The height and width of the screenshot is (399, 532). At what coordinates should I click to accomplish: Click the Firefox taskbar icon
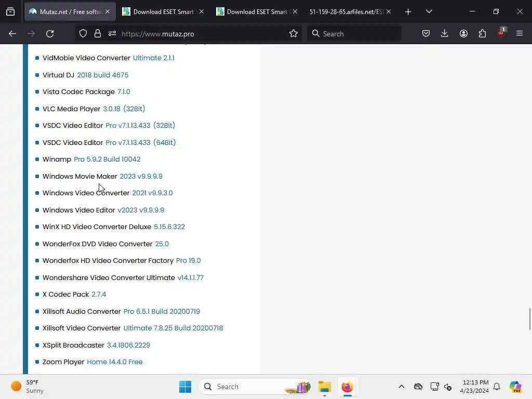[347, 387]
